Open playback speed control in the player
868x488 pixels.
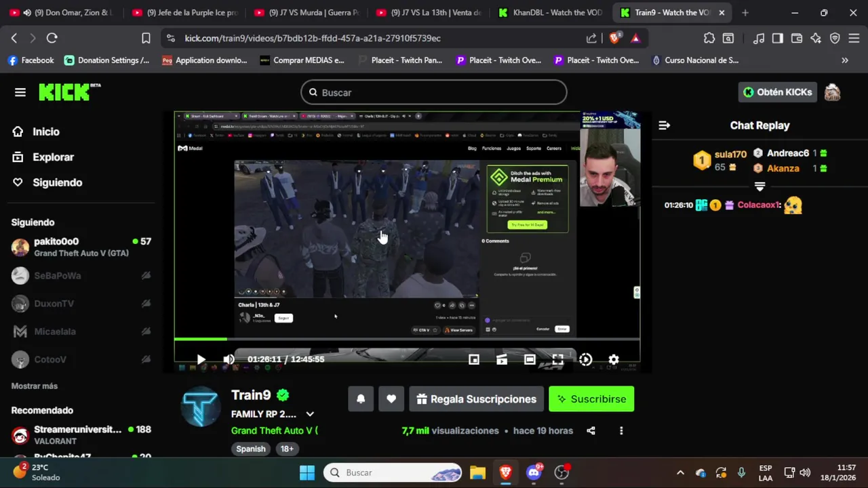coord(585,359)
